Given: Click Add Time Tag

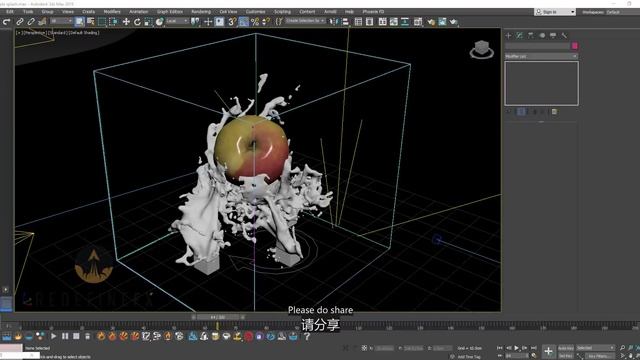Looking at the screenshot, I should [469, 357].
